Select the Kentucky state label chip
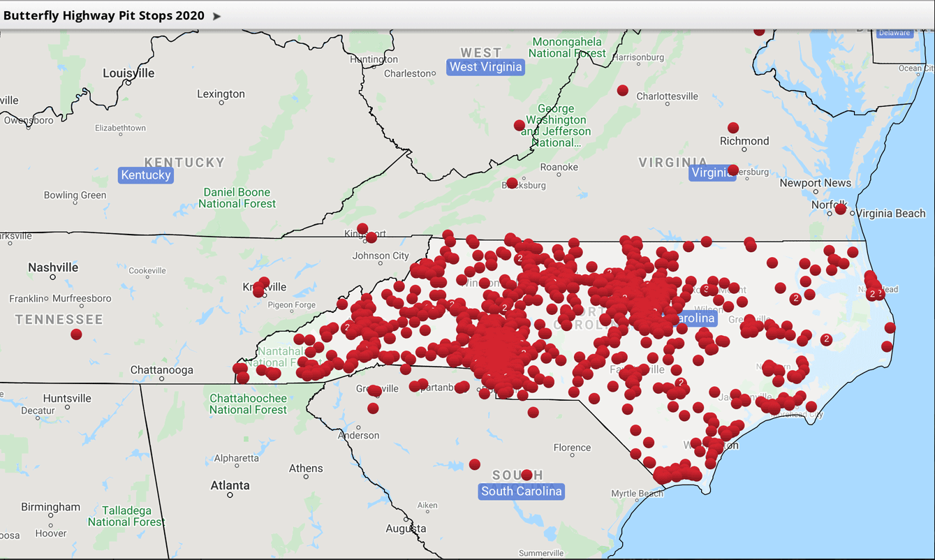This screenshot has width=935, height=560. 145,175
